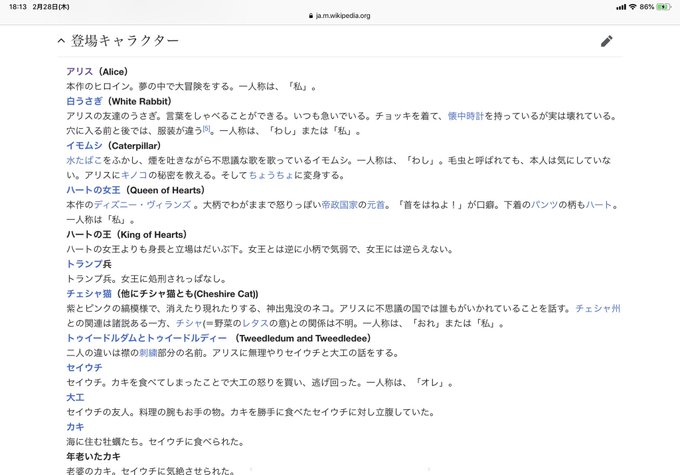The width and height of the screenshot is (680, 475).
Task: Collapse the 登場キャラクター section chevron
Action: click(61, 41)
